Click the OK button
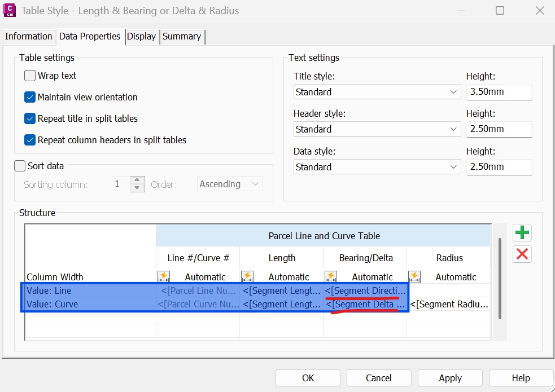 coord(308,378)
